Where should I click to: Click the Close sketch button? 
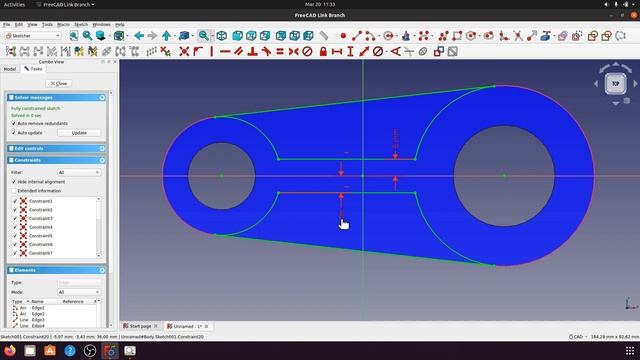point(59,83)
